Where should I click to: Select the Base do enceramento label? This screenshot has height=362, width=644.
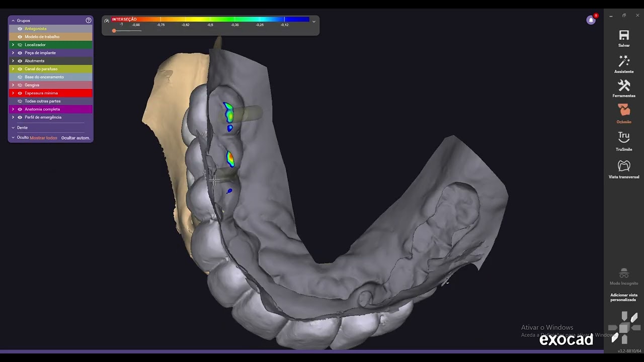(x=44, y=77)
